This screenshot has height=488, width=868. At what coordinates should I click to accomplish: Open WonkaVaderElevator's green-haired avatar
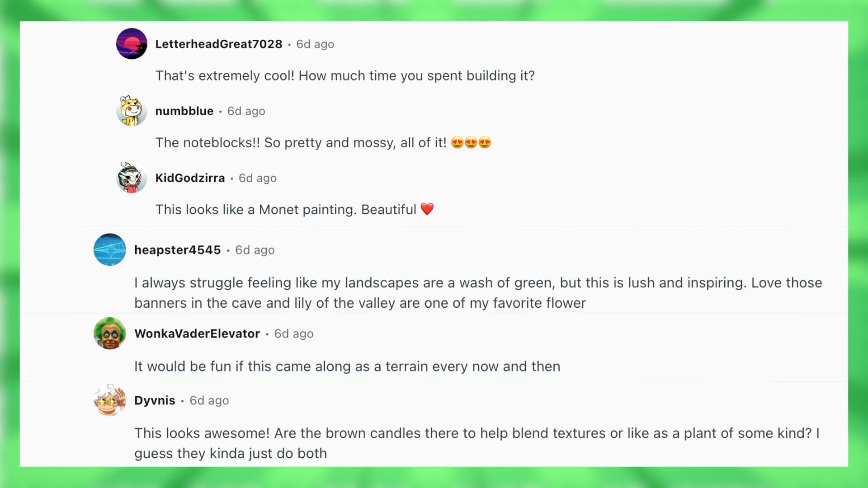point(109,333)
